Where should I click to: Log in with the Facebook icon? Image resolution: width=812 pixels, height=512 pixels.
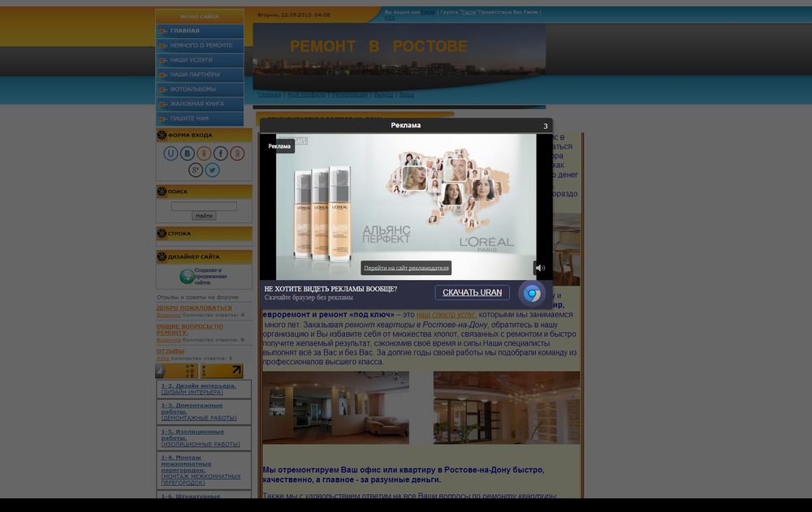[x=221, y=153]
